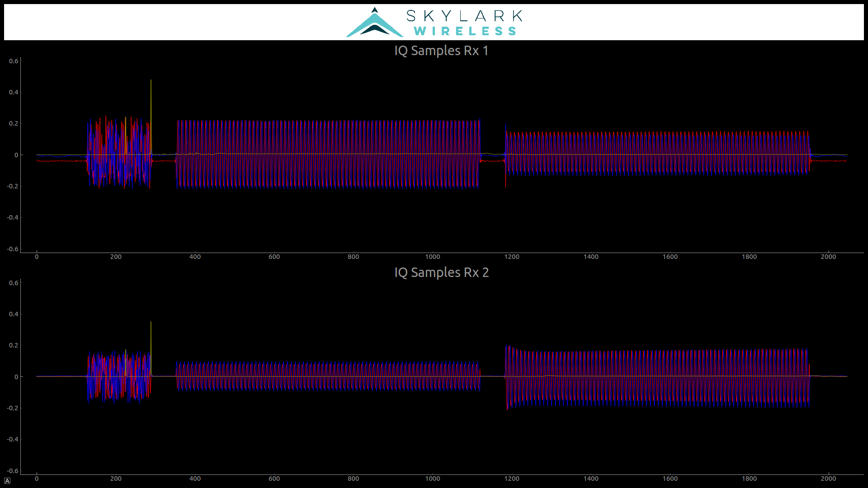
Task: Select the IQ Samples Rx 1 plot title
Action: tap(441, 51)
